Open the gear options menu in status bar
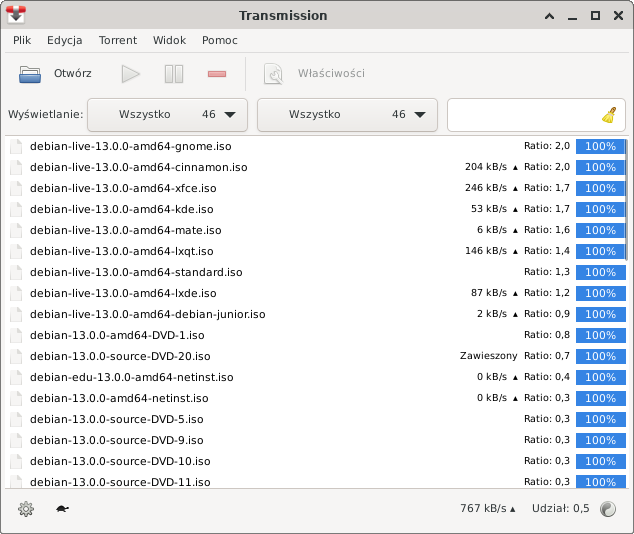 pyautogui.click(x=26, y=509)
